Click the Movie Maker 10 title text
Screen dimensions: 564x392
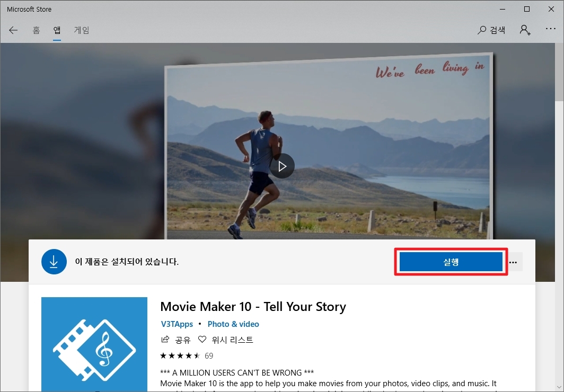[x=253, y=307]
